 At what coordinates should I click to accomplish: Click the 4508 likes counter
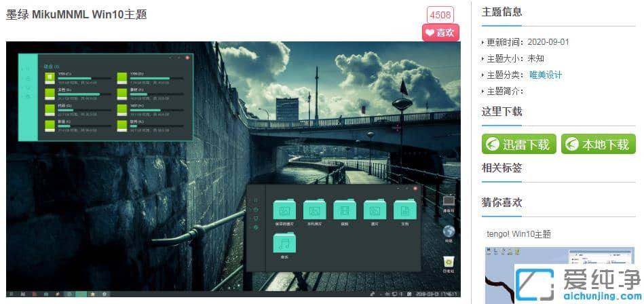tap(440, 15)
